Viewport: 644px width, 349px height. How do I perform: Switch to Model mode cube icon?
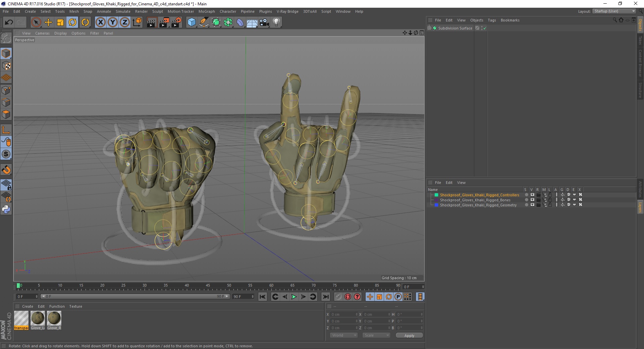pos(6,53)
